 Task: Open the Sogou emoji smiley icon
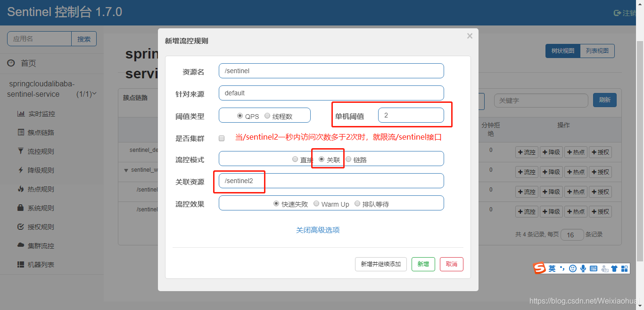pyautogui.click(x=573, y=268)
